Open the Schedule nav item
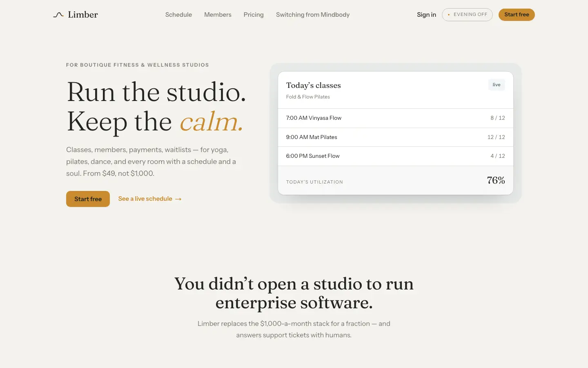 tap(178, 15)
